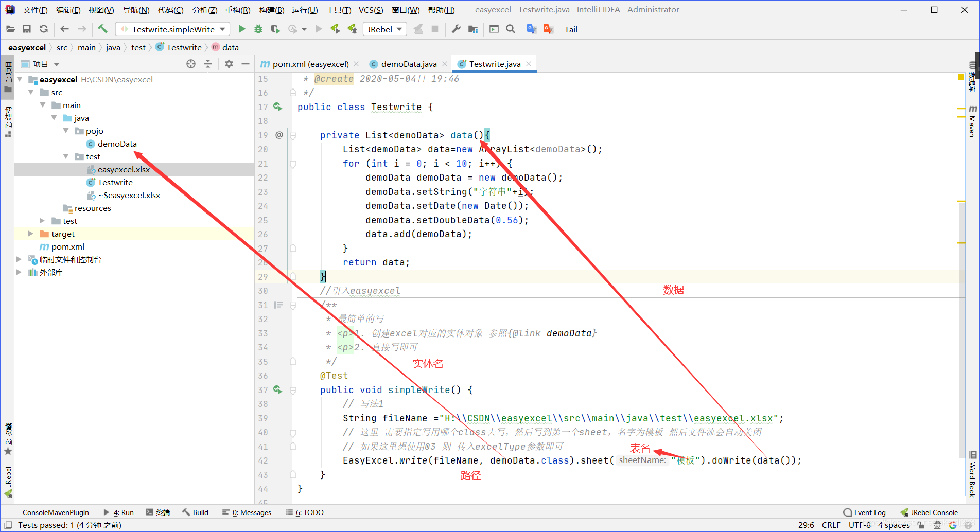Click UTF-8 encoding in status bar
The width and height of the screenshot is (980, 532).
(x=860, y=525)
